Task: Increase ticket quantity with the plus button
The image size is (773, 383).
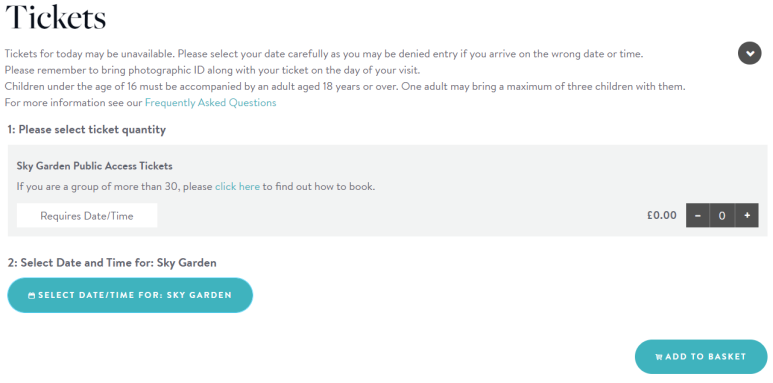Action: click(x=747, y=215)
